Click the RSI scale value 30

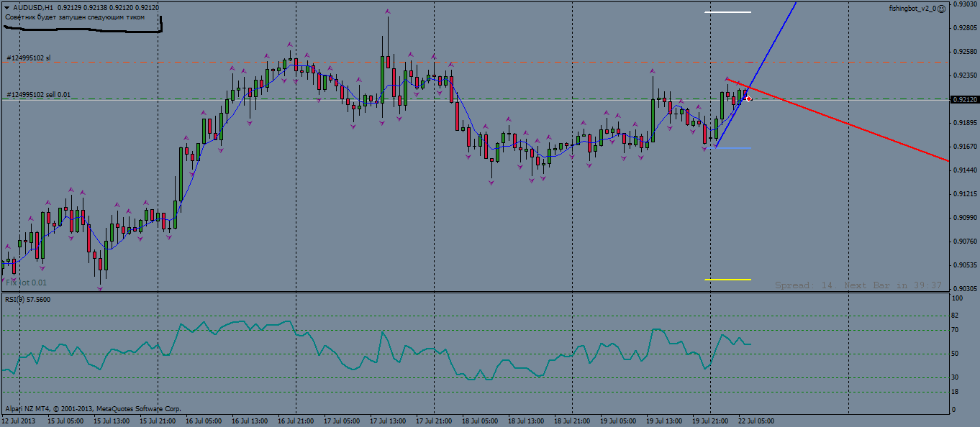point(956,377)
